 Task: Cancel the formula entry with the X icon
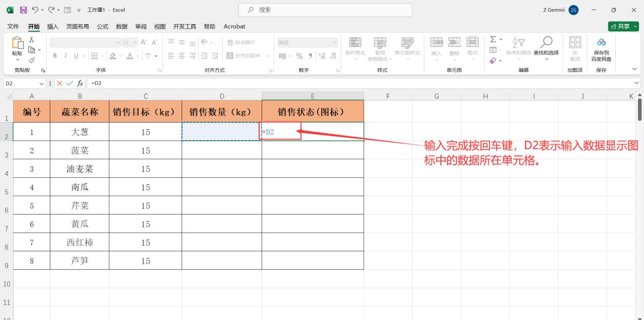[x=60, y=83]
